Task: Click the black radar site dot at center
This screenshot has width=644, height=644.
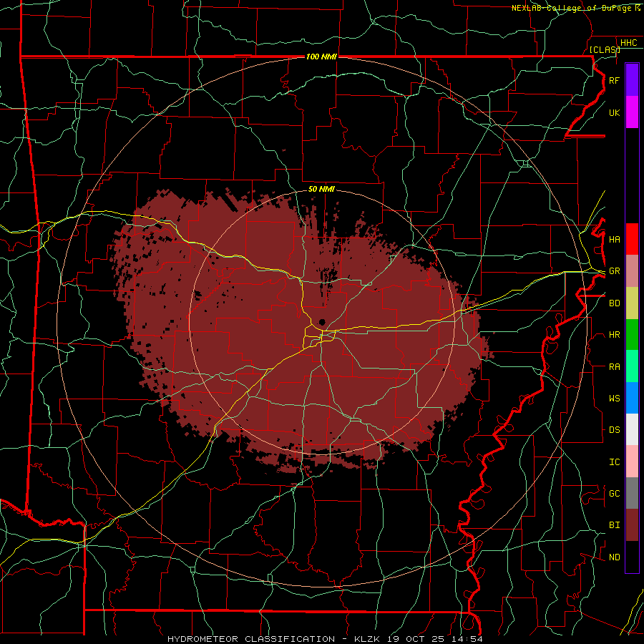Action: [x=322, y=322]
